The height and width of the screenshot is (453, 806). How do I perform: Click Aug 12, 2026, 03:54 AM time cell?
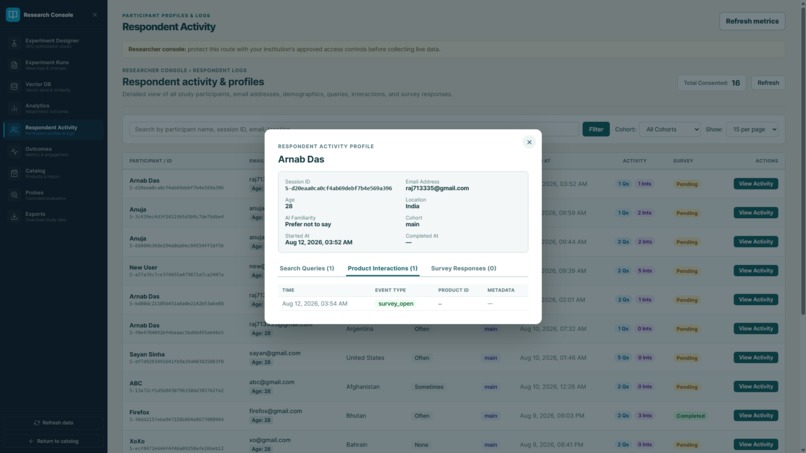(315, 304)
